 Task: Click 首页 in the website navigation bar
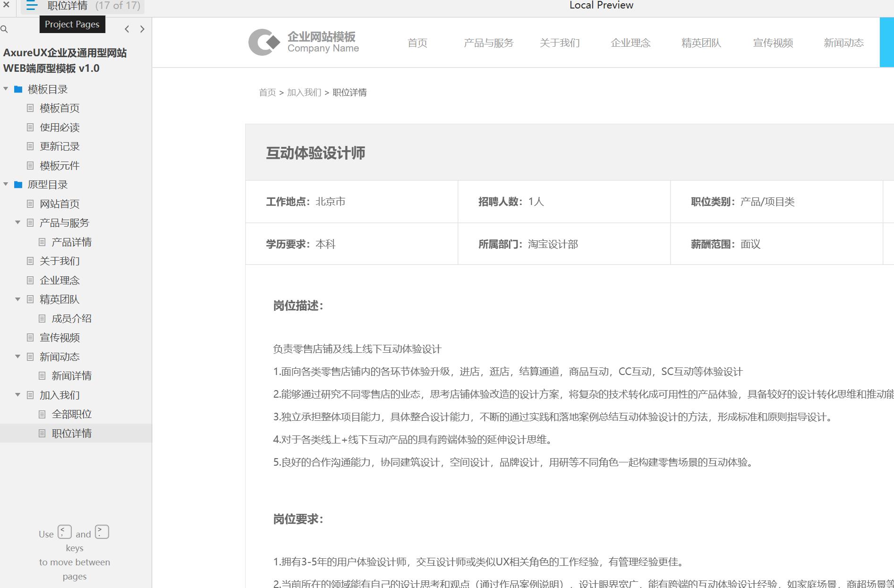[x=417, y=43]
